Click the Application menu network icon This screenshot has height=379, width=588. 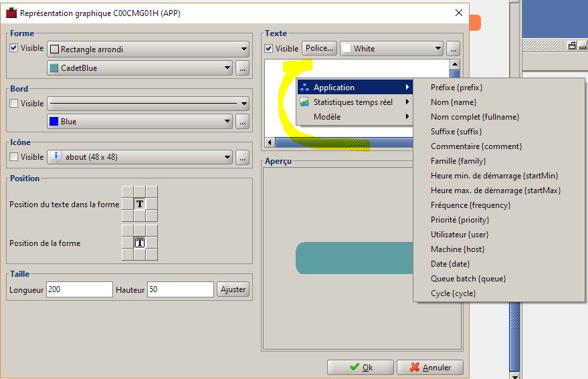[304, 88]
